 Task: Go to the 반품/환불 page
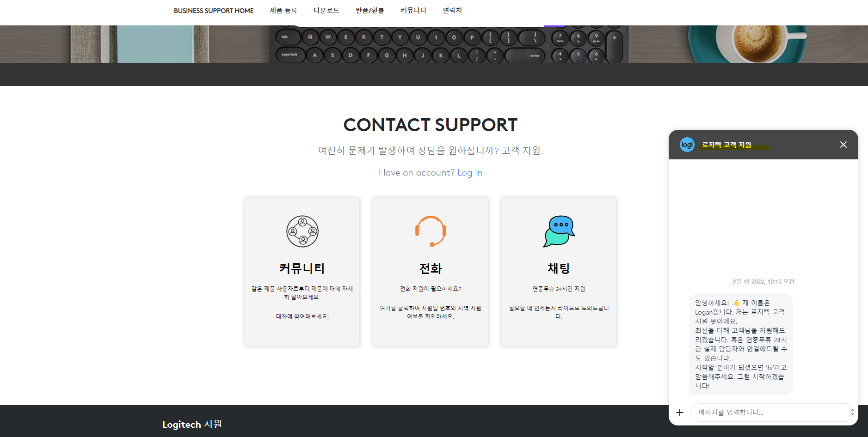point(370,11)
